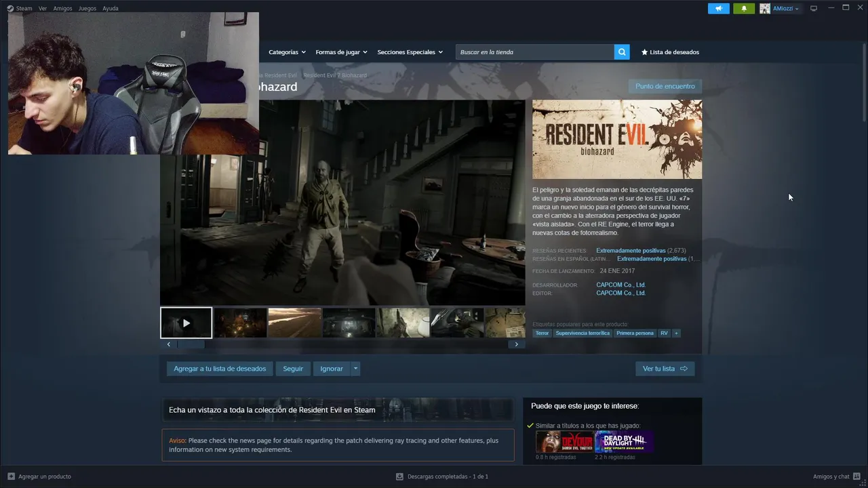Open the Amigos menu
The width and height of the screenshot is (868, 488).
pos(62,8)
